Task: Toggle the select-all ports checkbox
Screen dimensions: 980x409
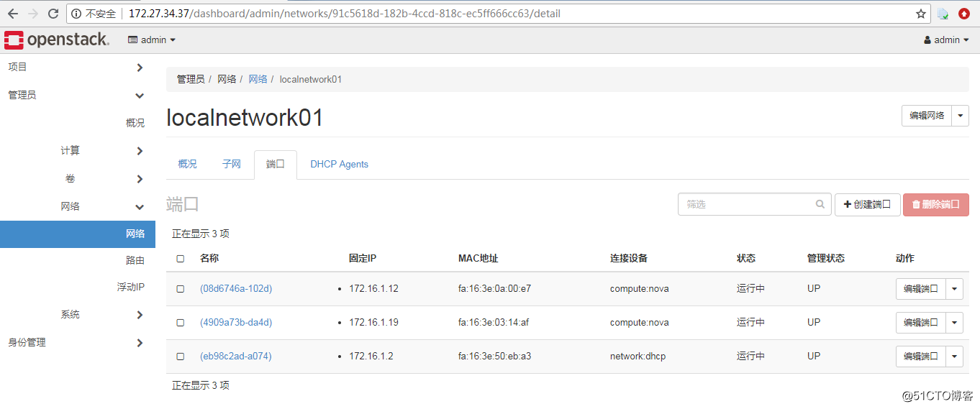Action: point(181,259)
